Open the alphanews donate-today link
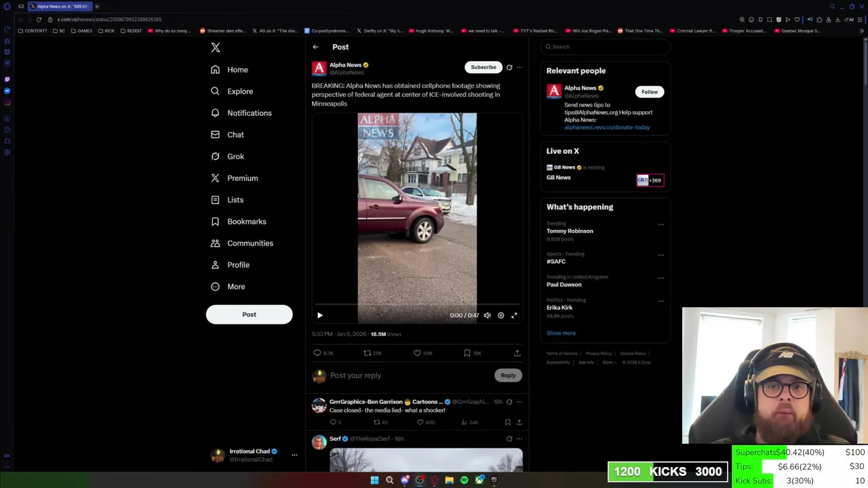Viewport: 868px width, 488px height. 607,127
